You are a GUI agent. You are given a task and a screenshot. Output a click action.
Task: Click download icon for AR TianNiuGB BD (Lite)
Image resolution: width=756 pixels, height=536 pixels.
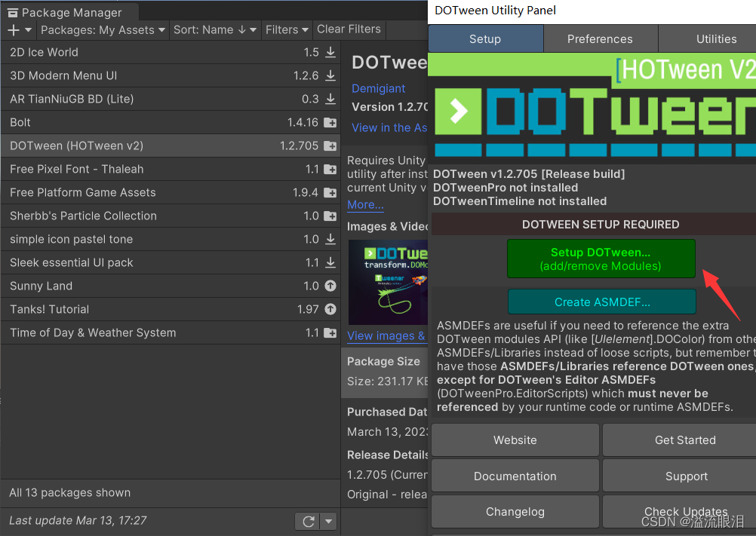click(x=330, y=99)
